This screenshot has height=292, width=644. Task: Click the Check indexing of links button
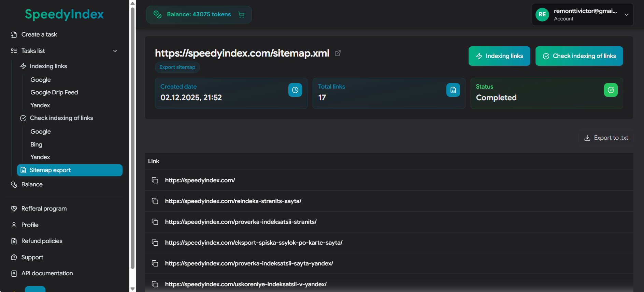pyautogui.click(x=579, y=56)
